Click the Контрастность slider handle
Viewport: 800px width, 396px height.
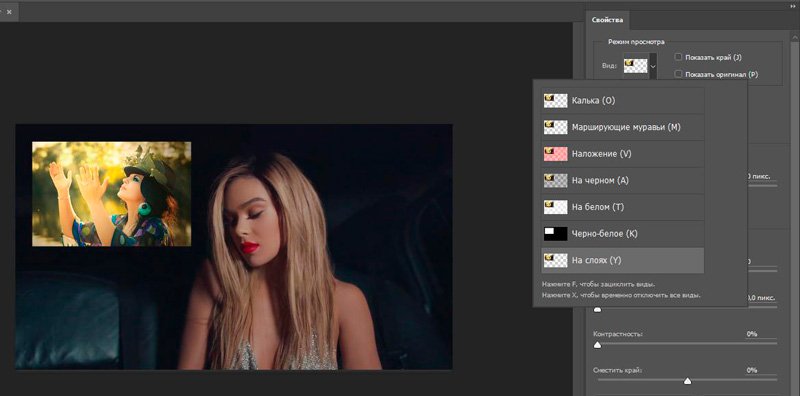597,345
